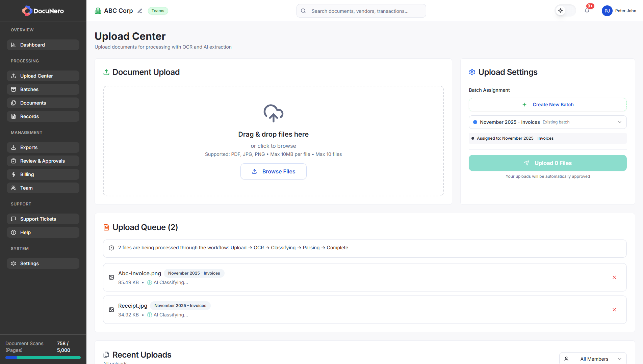Click the Teams badge
This screenshot has width=643, height=364.
click(158, 10)
